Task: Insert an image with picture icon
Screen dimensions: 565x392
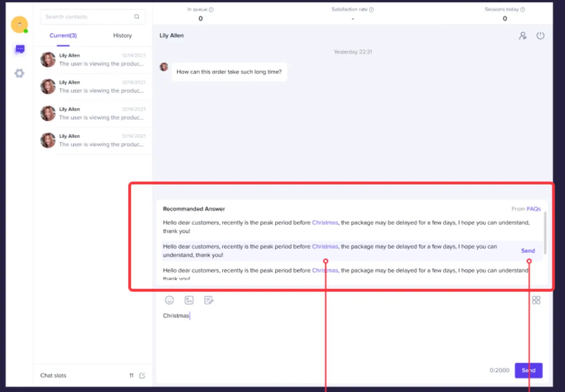Action: point(189,300)
